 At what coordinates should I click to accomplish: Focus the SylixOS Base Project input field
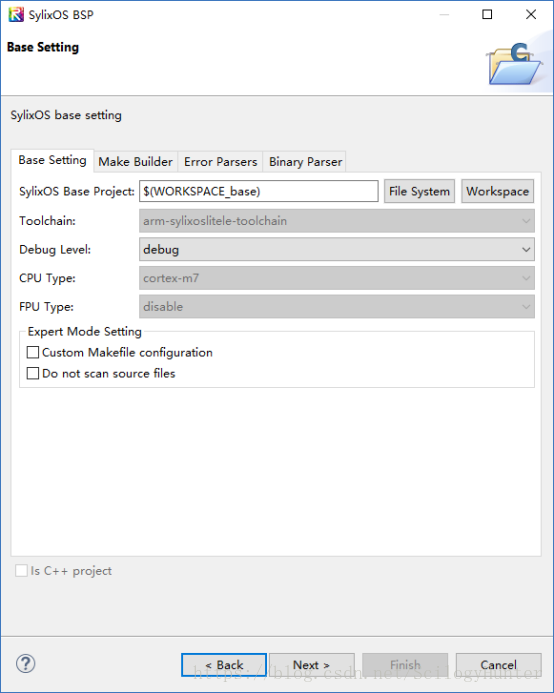[x=259, y=191]
